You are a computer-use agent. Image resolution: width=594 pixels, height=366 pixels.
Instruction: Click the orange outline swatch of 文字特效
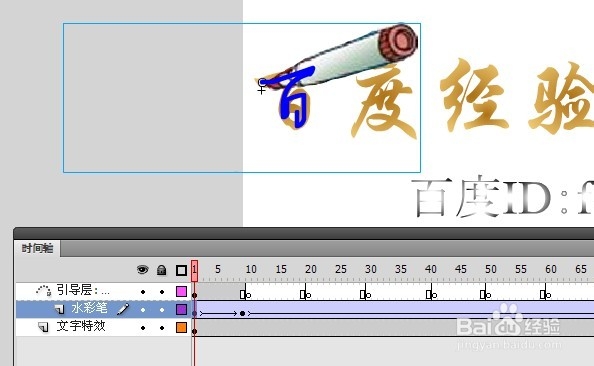(181, 327)
